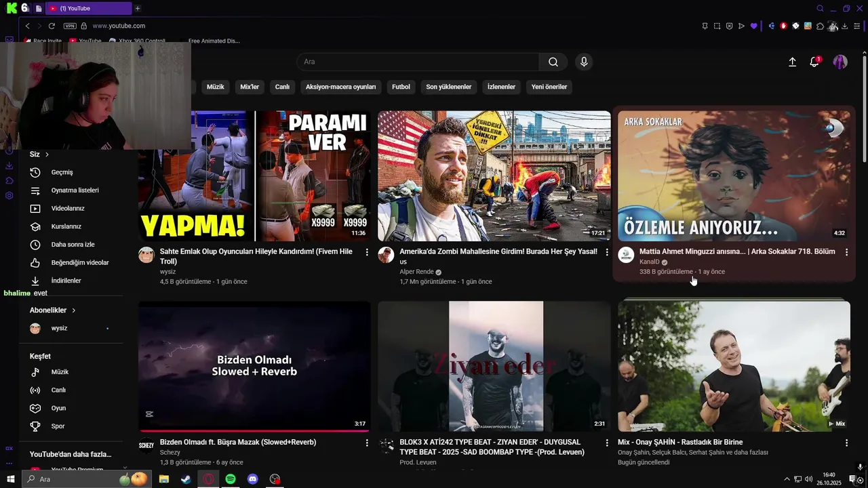Open the Sahte Emlak video title

[x=256, y=256]
